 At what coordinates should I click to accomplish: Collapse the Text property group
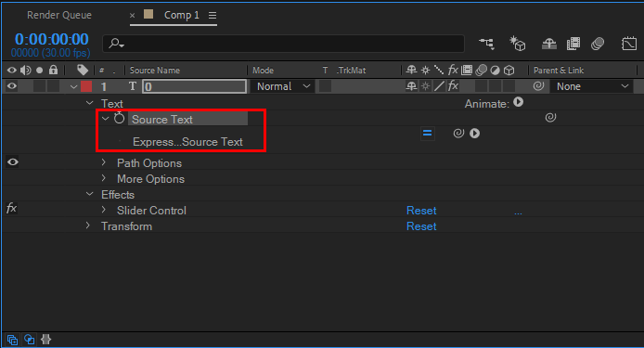[x=89, y=103]
